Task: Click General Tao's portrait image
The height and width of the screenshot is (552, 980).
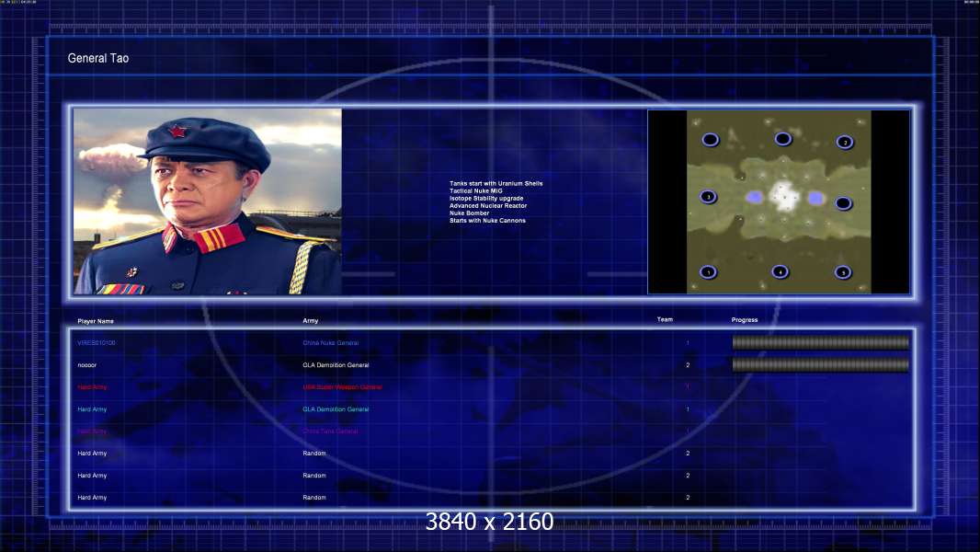Action: [x=208, y=201]
